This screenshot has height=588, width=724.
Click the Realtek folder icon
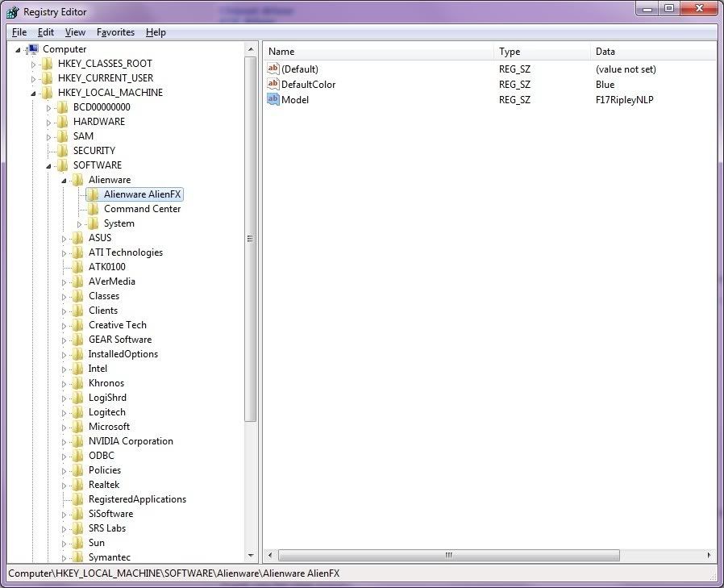(77, 485)
